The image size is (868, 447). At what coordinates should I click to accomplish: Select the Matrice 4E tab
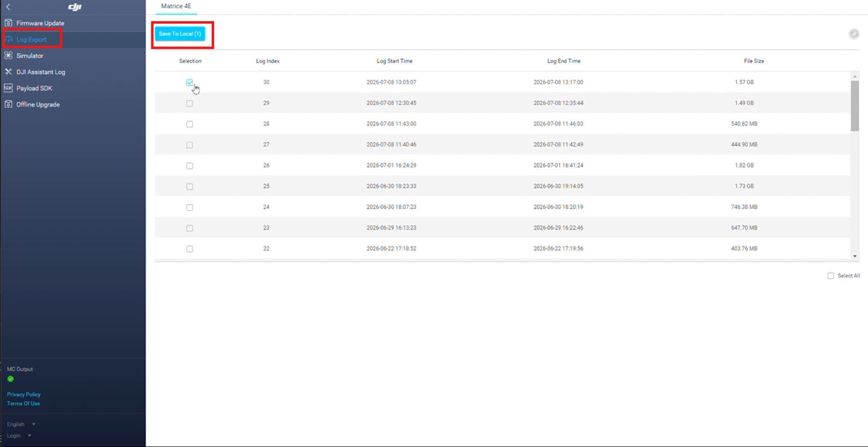pyautogui.click(x=176, y=6)
